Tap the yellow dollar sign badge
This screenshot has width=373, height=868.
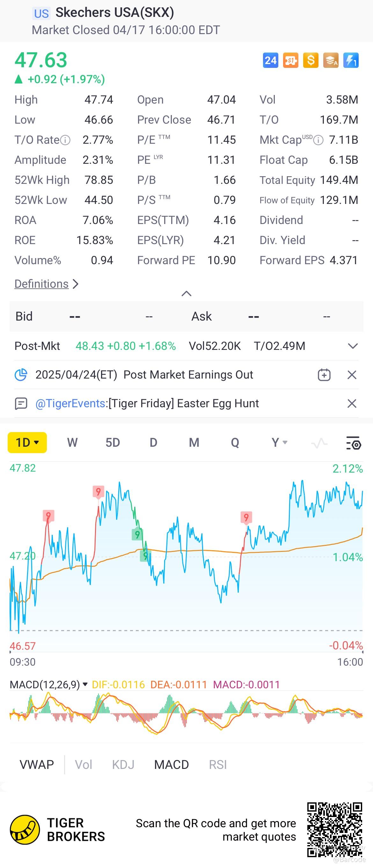pyautogui.click(x=311, y=61)
